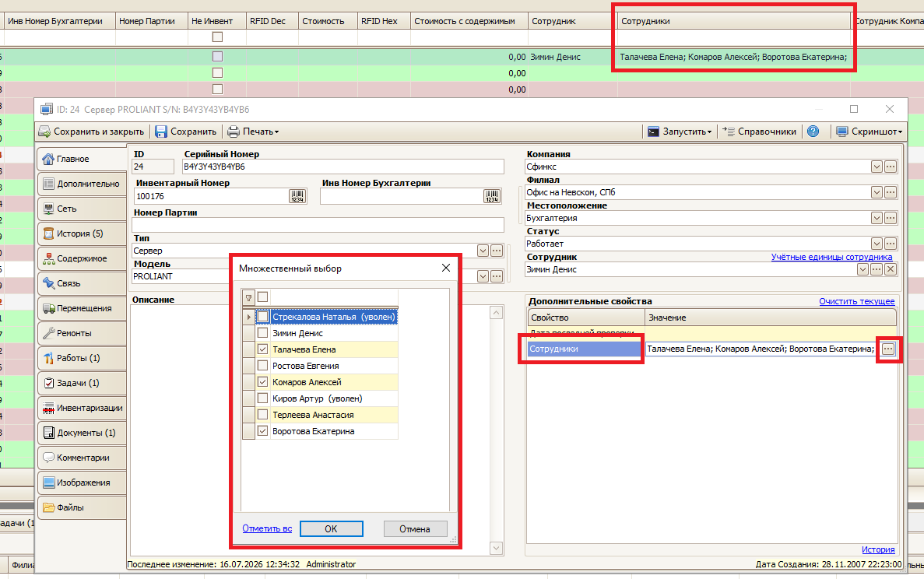The height and width of the screenshot is (579, 924).
Task: Open the Печать printer menu
Action: point(254,132)
